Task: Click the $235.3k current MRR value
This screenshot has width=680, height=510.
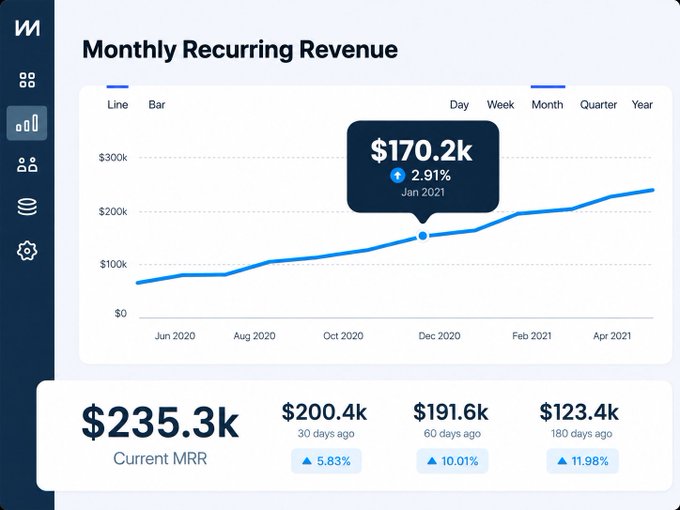Action: [160, 422]
